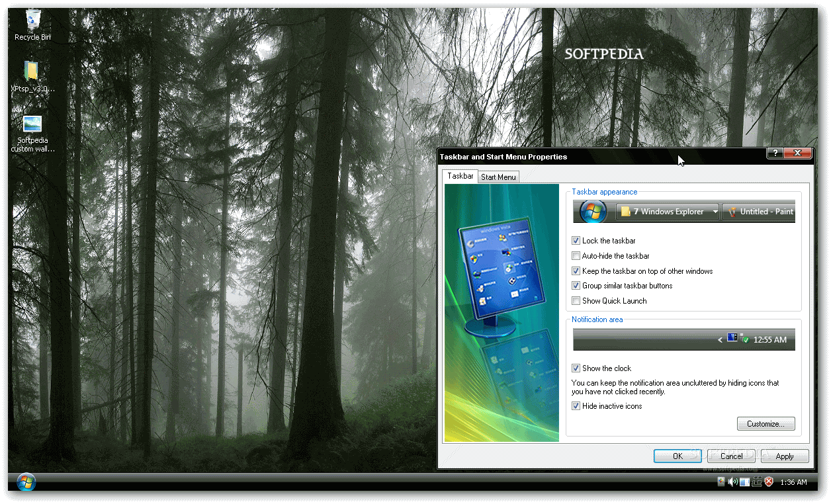The height and width of the screenshot is (504, 831).
Task: Select the XPtsp_v3.0 folder icon on desktop
Action: click(32, 77)
